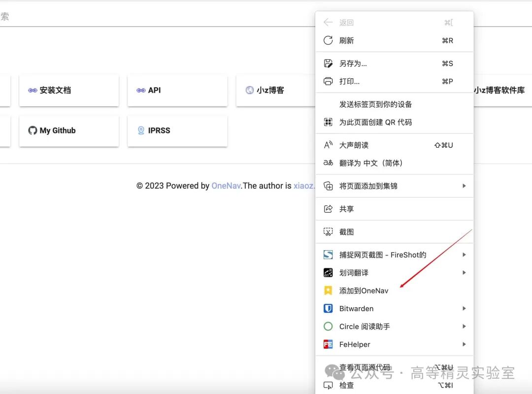532x394 pixels.
Task: Expand the 划词翻译 submenu arrow
Action: tap(464, 272)
